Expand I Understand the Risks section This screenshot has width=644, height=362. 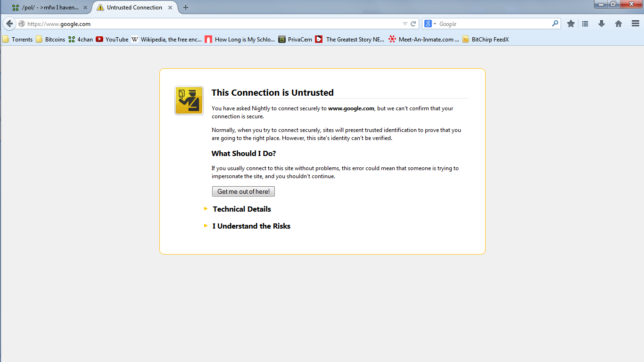point(251,226)
